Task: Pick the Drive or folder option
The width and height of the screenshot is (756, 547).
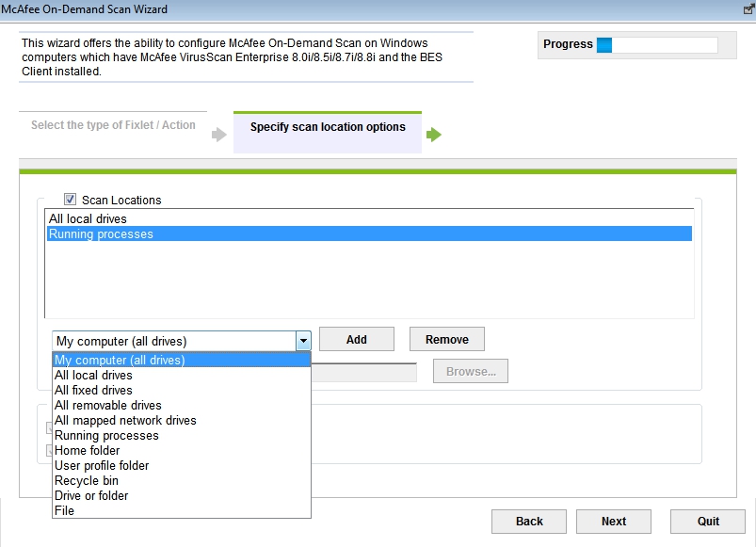Action: (x=91, y=495)
